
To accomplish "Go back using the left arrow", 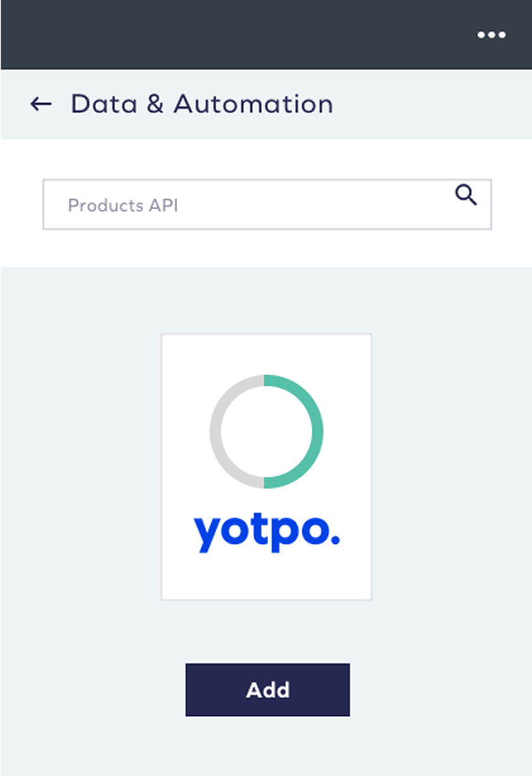I will [x=41, y=104].
